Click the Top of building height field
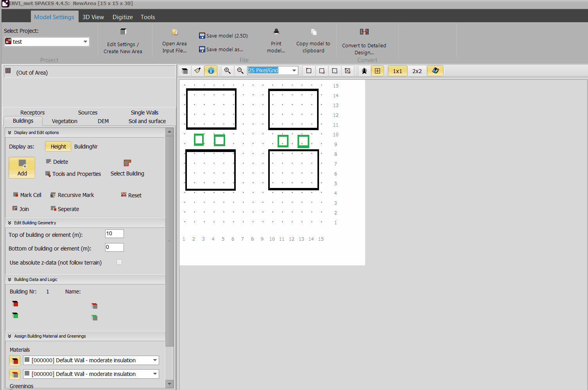This screenshot has width=588, height=390. 115,234
